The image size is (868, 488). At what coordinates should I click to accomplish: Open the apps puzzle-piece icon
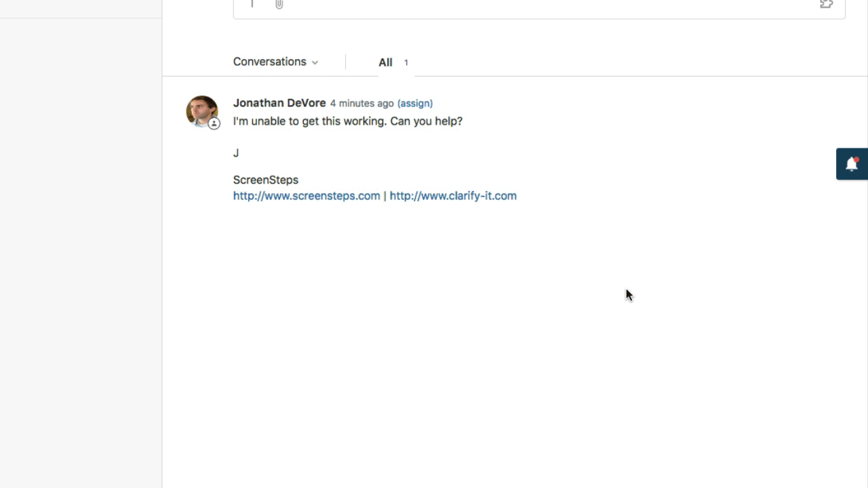[826, 4]
